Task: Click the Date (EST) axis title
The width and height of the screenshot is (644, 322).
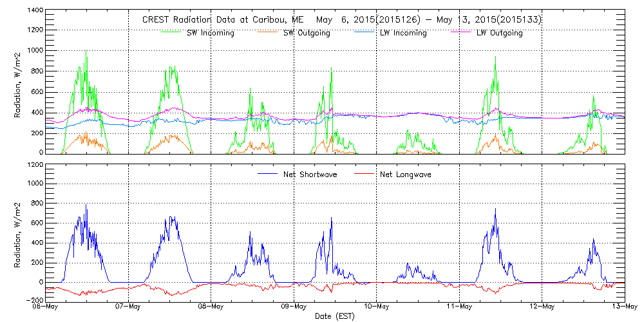Action: (336, 316)
